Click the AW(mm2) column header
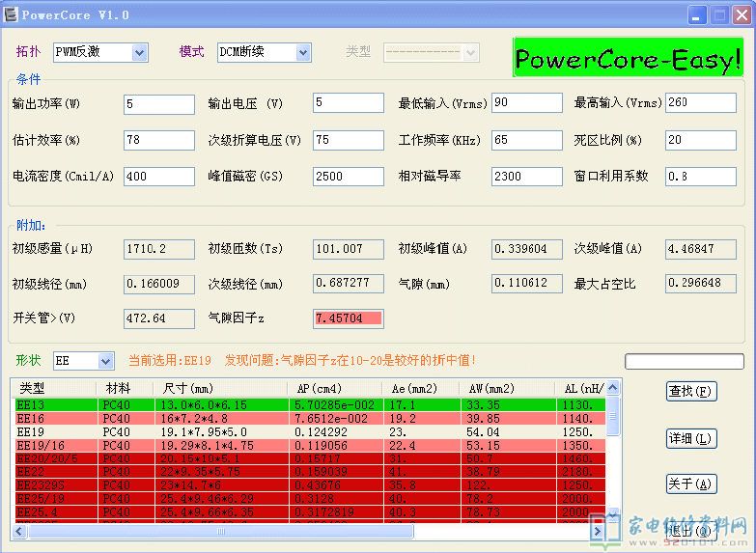 point(508,388)
